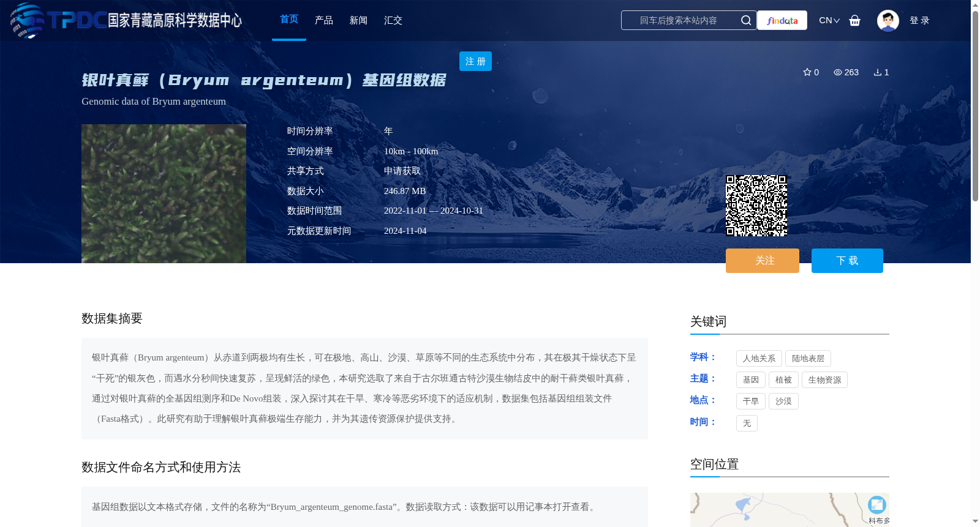Select the 植被 keyword tag
The width and height of the screenshot is (980, 527).
pos(783,380)
